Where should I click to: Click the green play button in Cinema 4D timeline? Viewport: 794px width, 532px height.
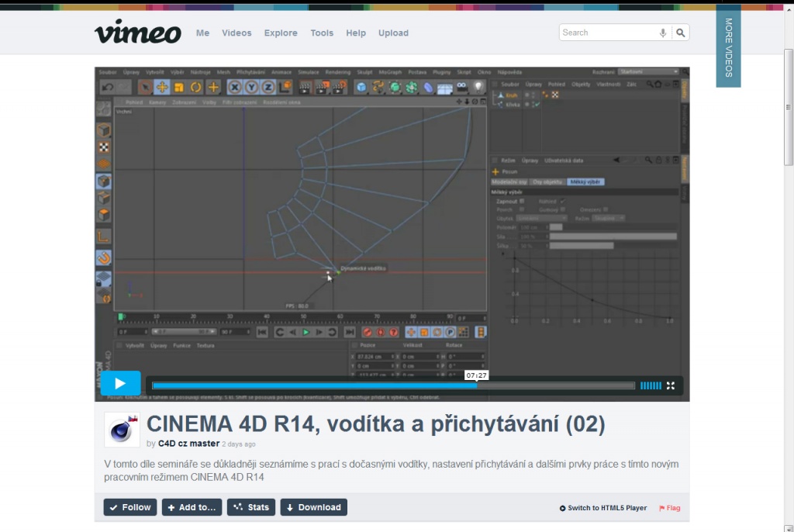point(306,333)
